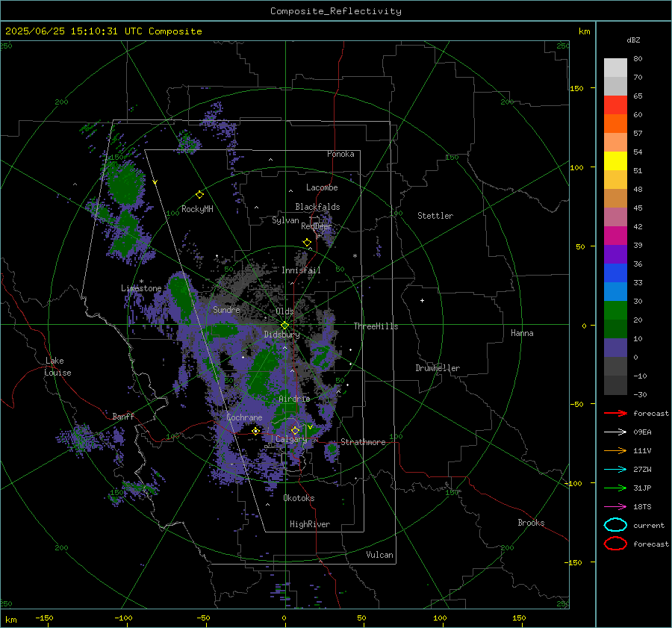Click the -150 tick on bottom km axis

click(44, 618)
